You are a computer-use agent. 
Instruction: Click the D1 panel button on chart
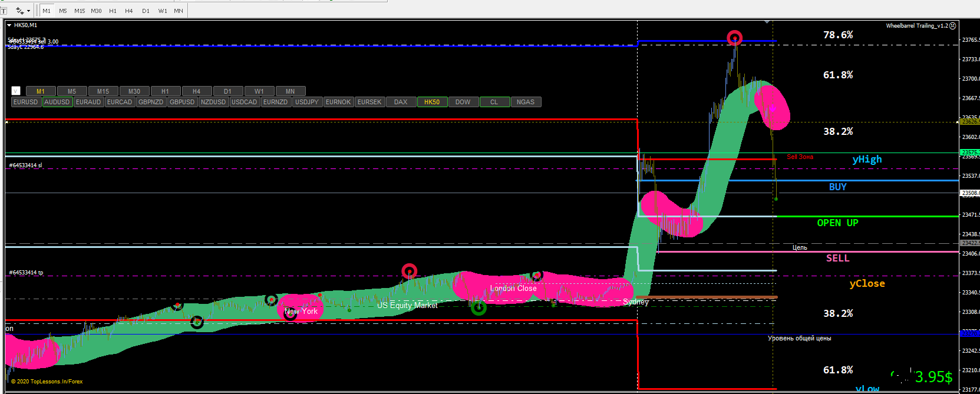[x=228, y=91]
